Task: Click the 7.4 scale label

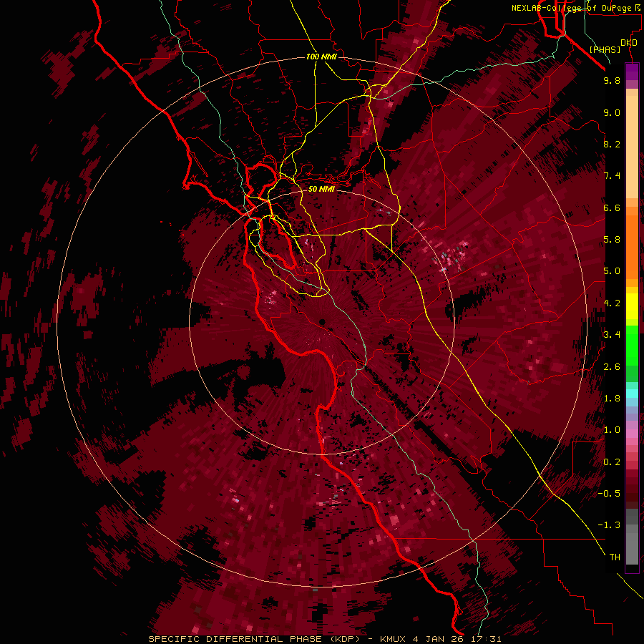Action: [612, 176]
